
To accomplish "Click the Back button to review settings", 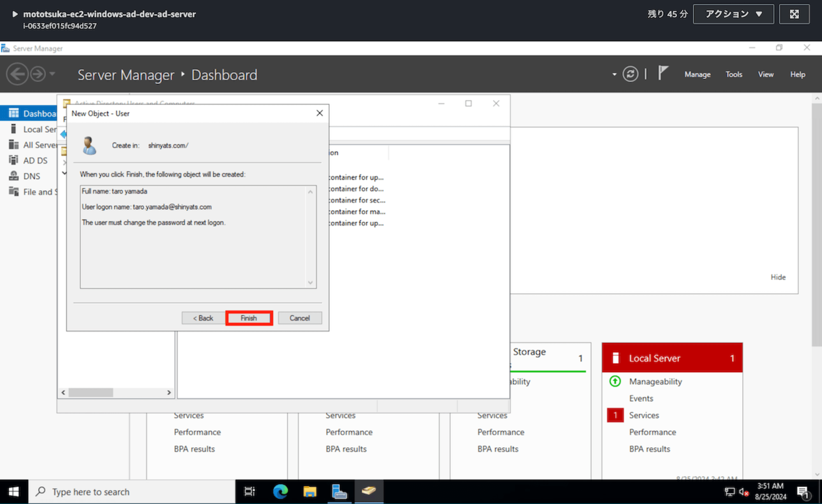I will (x=203, y=318).
